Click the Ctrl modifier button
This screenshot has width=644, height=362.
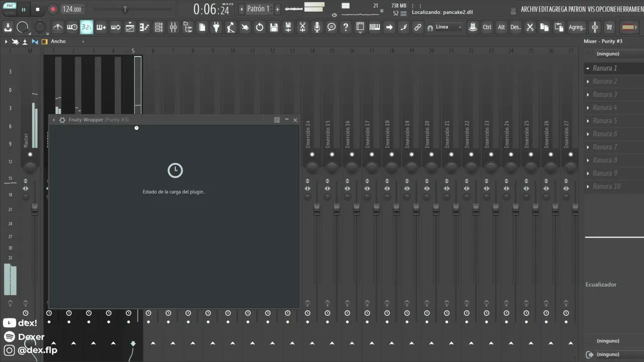(x=487, y=27)
